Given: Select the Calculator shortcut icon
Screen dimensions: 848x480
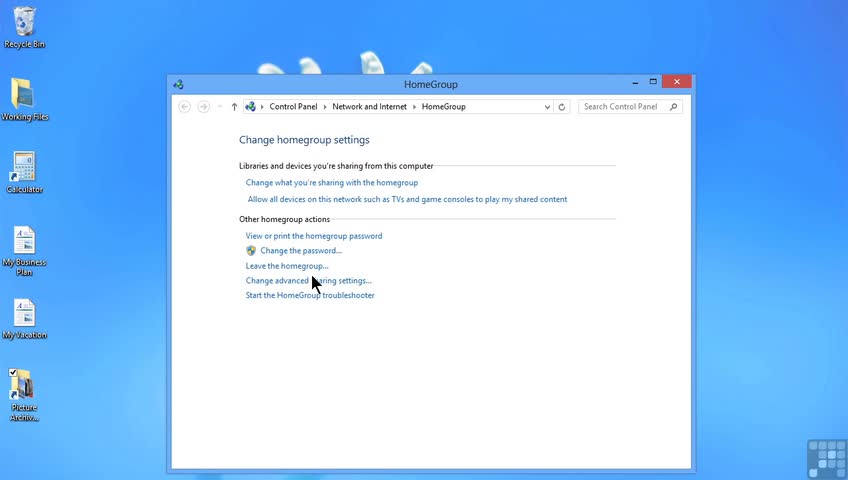Looking at the screenshot, I should [x=24, y=172].
